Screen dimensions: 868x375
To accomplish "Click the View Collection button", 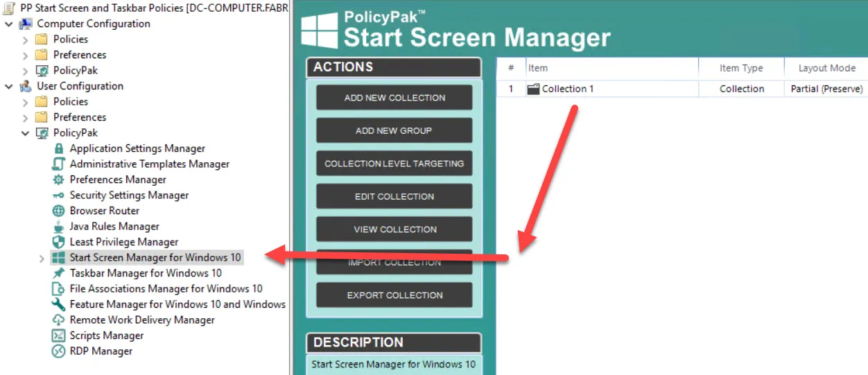I will coord(394,229).
